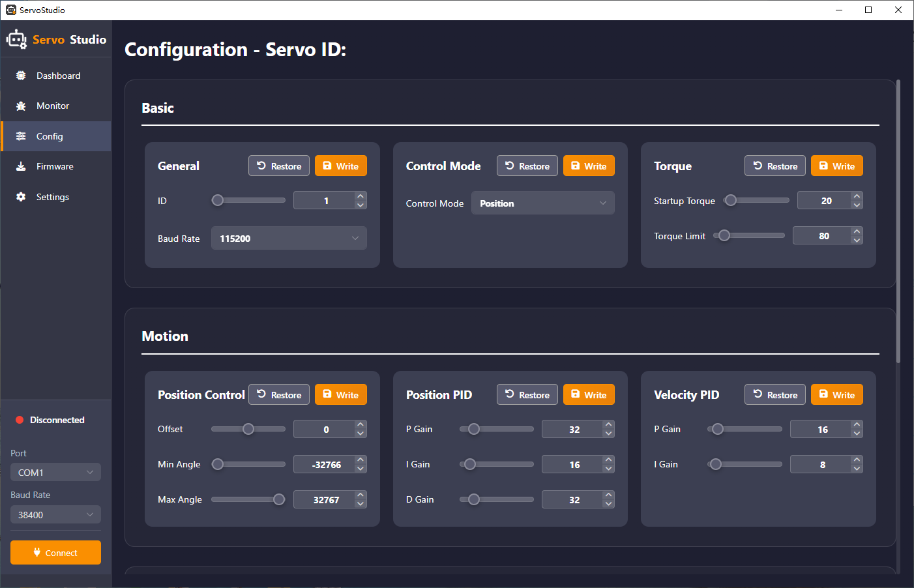Write the Control Mode settings

589,166
